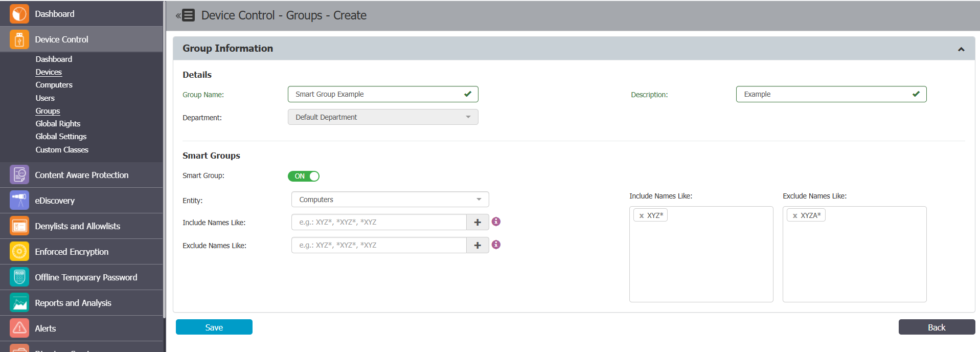Add Exclude Names Like entry with plus

(477, 245)
